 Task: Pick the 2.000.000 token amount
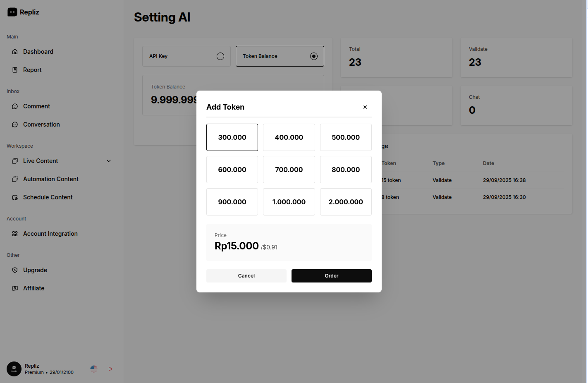[x=346, y=202]
